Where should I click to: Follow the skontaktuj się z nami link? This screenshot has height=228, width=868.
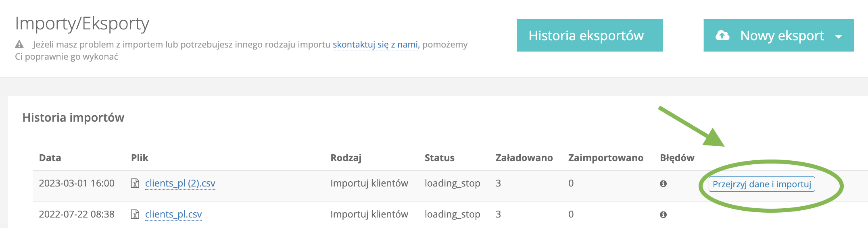(375, 44)
